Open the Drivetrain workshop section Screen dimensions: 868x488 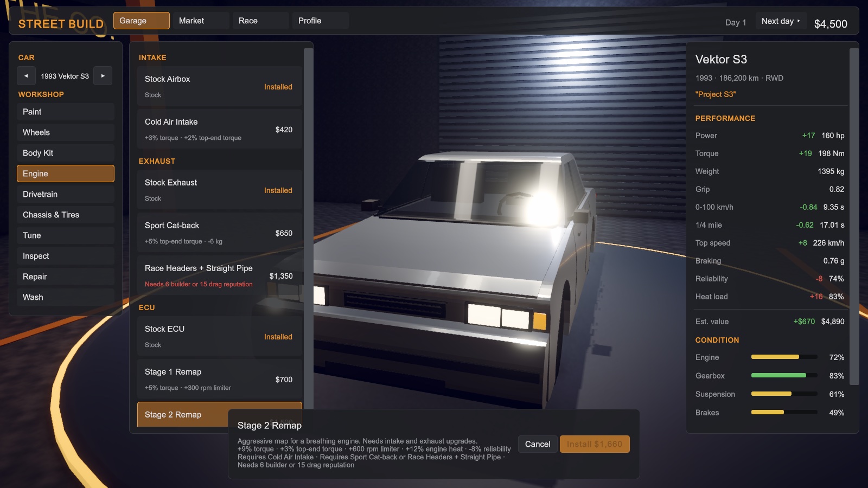pyautogui.click(x=66, y=194)
